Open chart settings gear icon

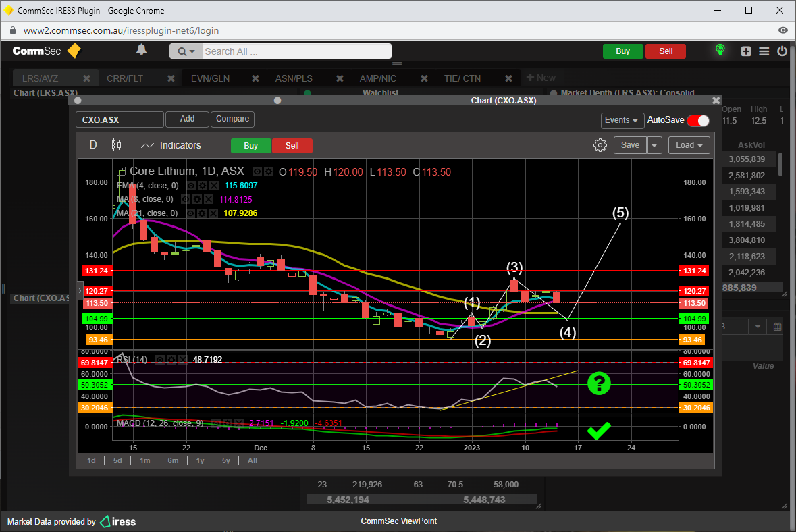tap(600, 145)
